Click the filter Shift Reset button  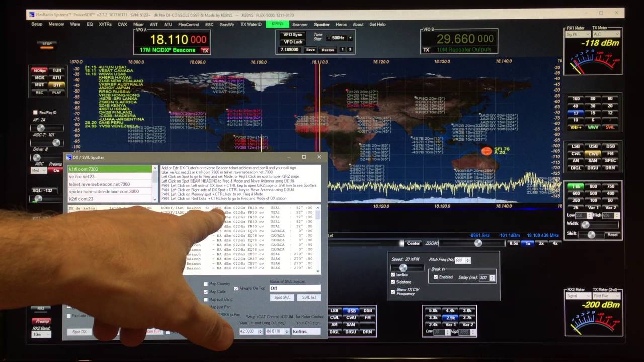tap(612, 235)
